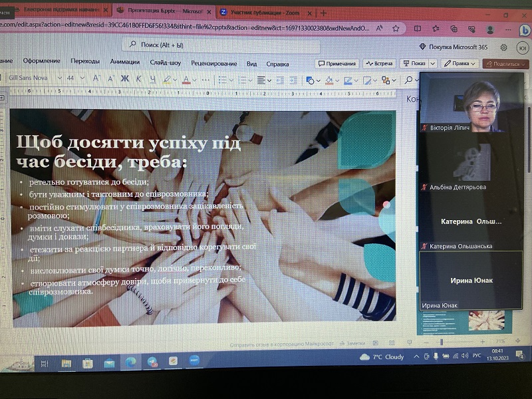
Task: Open Telegram from Windows taskbar
Action: pos(153,362)
